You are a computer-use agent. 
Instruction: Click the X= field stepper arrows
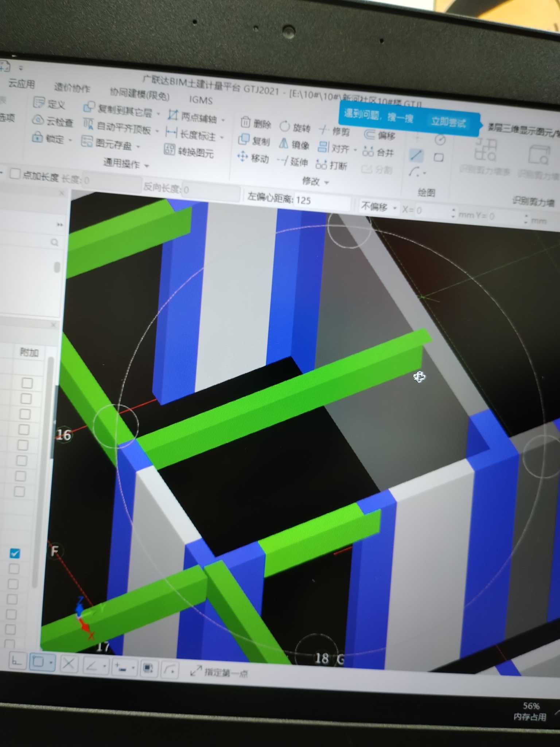pos(454,213)
